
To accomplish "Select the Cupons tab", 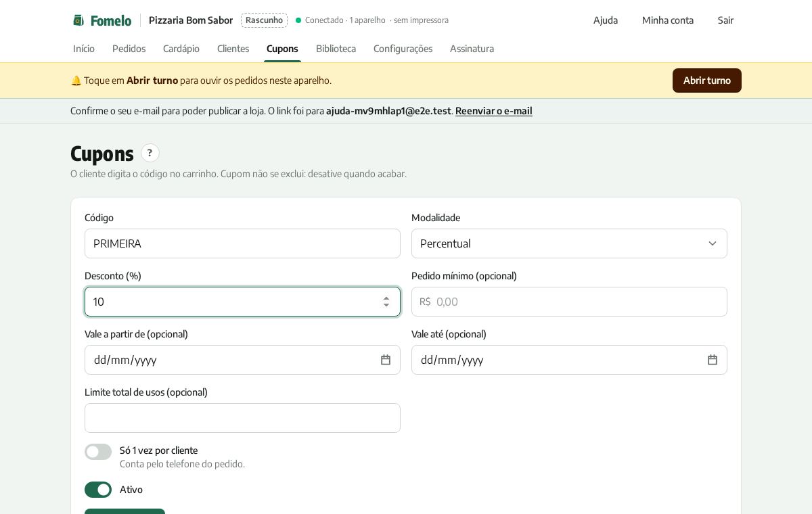I will pos(282,49).
